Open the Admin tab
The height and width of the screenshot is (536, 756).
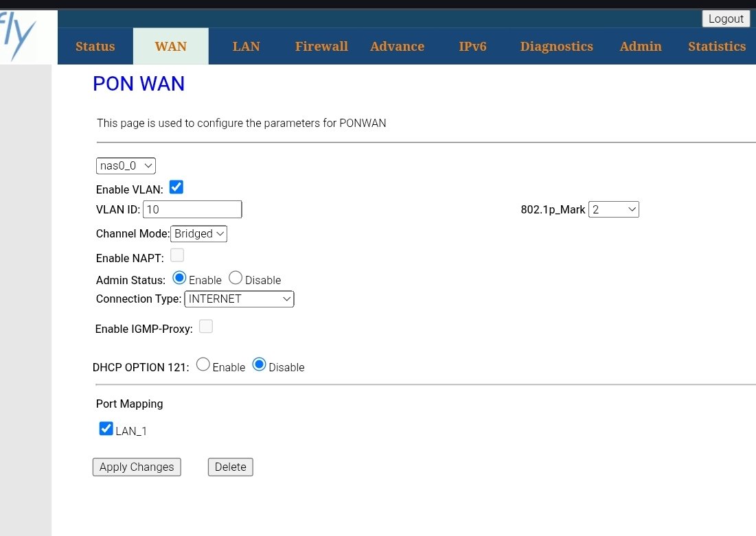point(641,47)
